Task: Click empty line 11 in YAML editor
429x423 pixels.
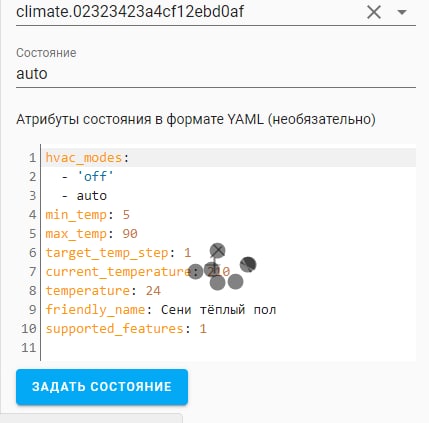Action: coord(228,348)
